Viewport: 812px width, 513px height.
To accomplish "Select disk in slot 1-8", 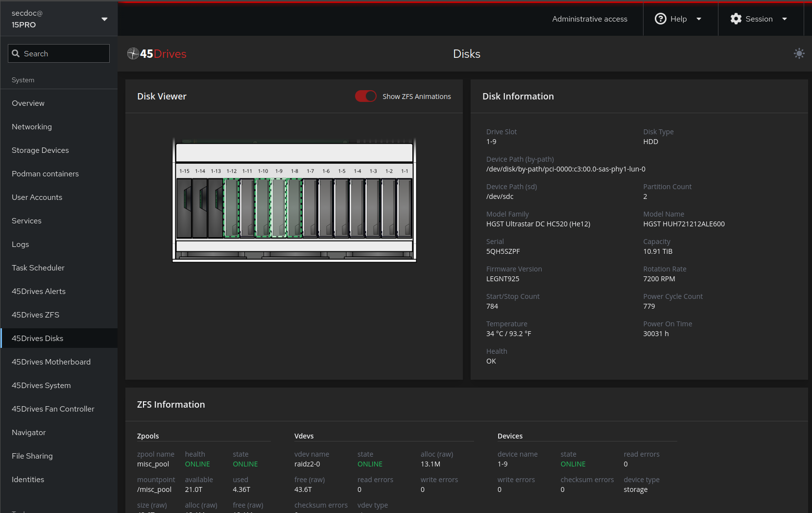I will click(x=294, y=208).
